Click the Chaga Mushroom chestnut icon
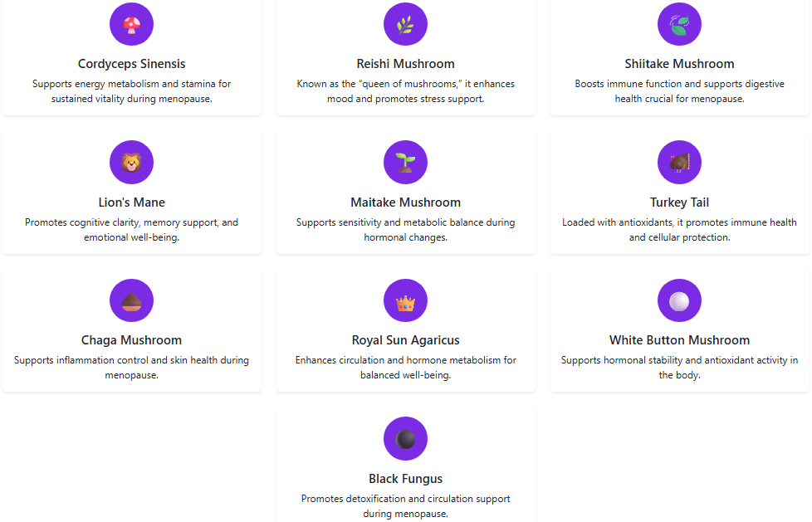 131,300
